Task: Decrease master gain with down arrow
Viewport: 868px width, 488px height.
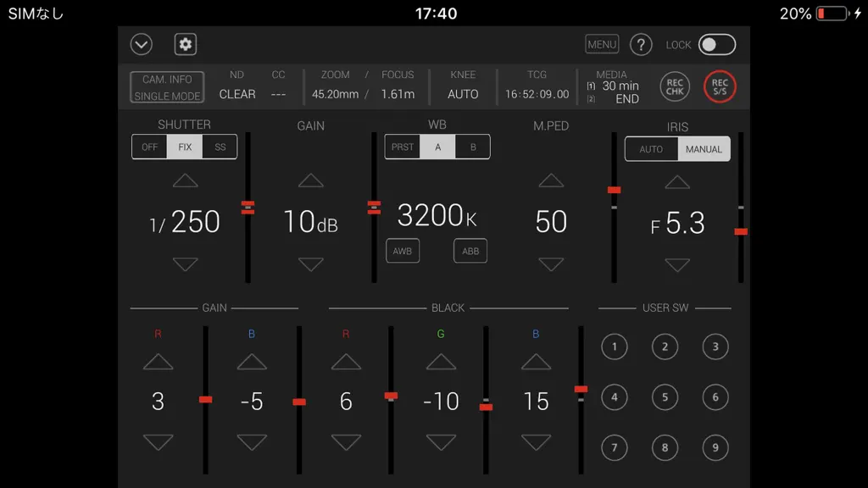Action: (x=311, y=264)
